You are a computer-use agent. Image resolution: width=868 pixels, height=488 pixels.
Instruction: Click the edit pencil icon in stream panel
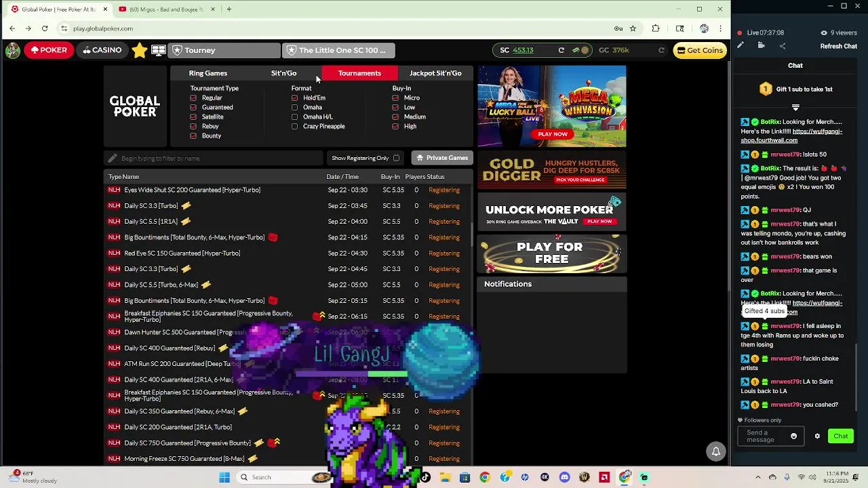[741, 45]
